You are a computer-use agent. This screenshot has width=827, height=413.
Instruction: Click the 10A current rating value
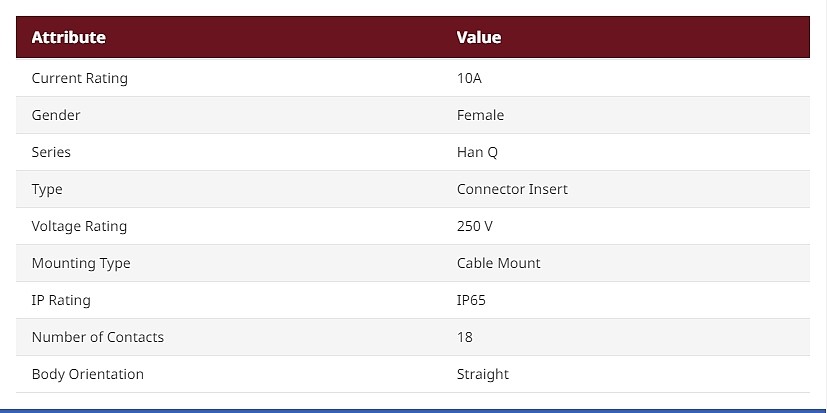469,79
